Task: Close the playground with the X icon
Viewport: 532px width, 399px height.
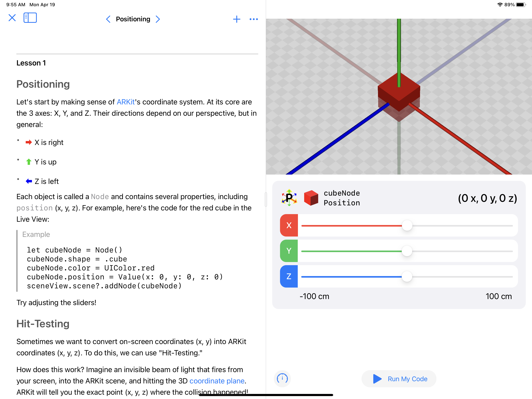Action: coord(12,18)
